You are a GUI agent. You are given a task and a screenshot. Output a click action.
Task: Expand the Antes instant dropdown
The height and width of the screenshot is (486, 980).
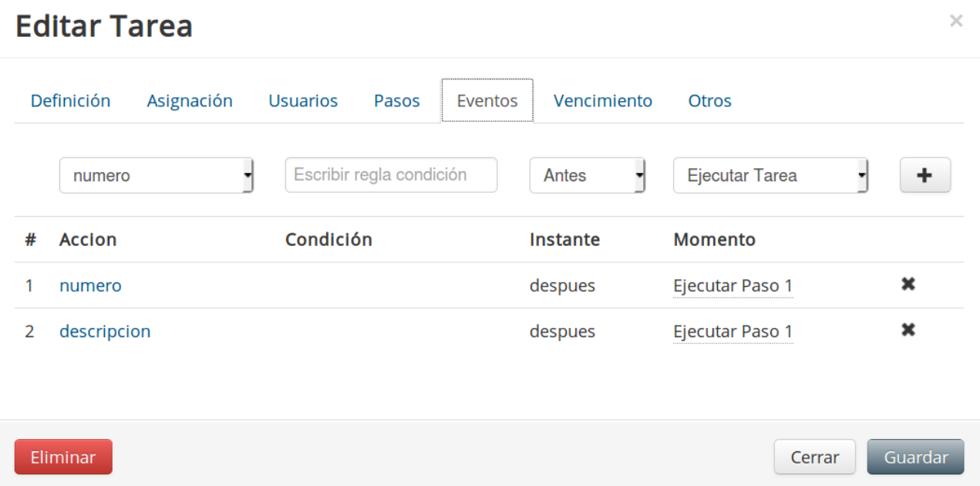click(588, 175)
